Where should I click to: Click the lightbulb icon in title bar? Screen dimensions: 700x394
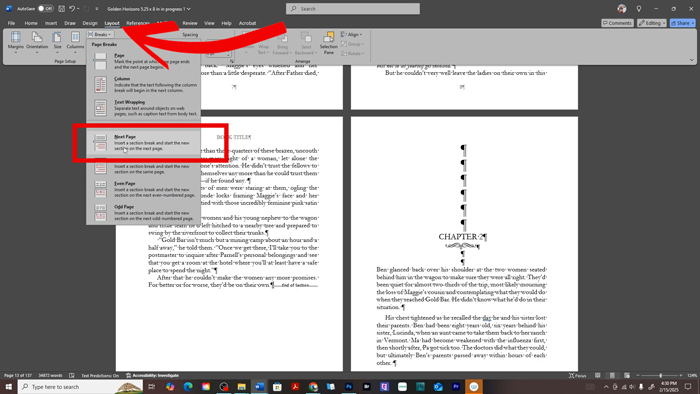(639, 8)
